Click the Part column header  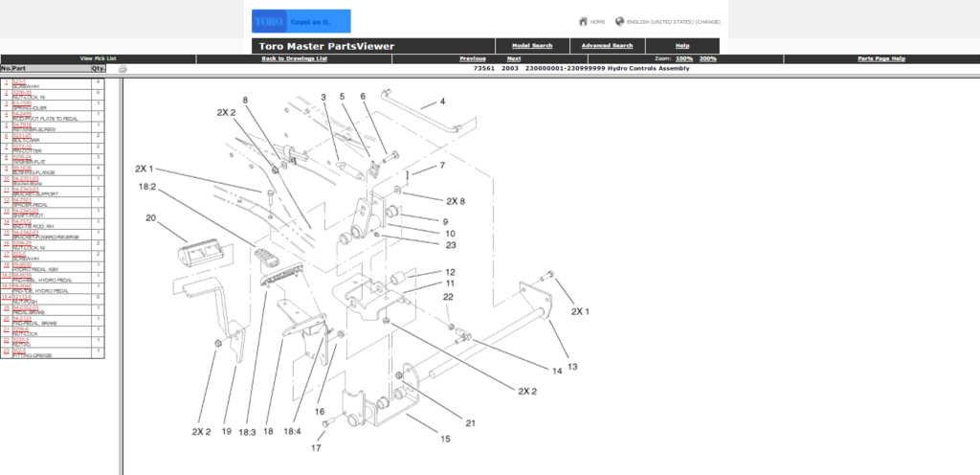52,68
